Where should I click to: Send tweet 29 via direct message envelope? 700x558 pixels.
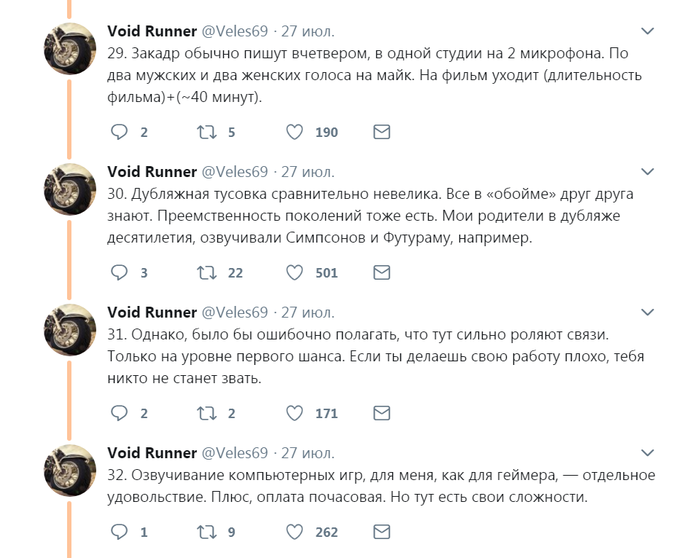pos(381,131)
